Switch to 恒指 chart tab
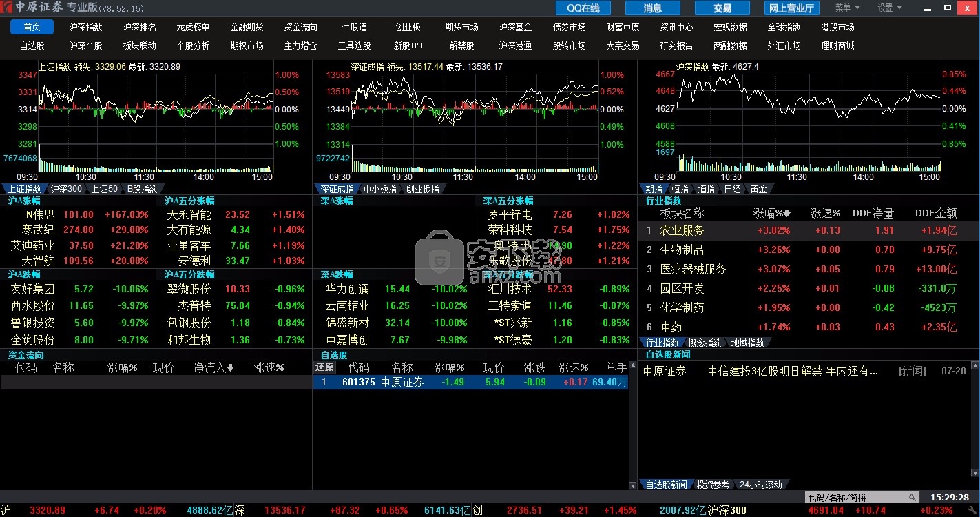Viewport: 980px width, 517px height. (680, 189)
